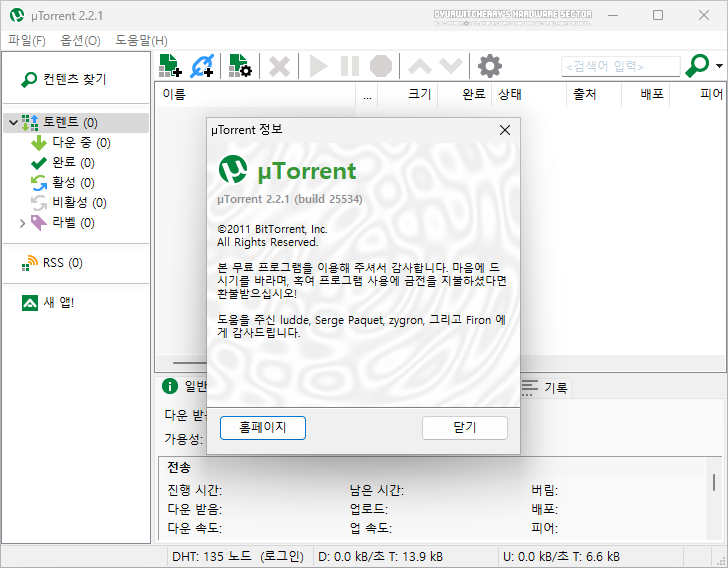Click the 업 속도: label
Viewport: 728px width, 568px height.
point(370,528)
